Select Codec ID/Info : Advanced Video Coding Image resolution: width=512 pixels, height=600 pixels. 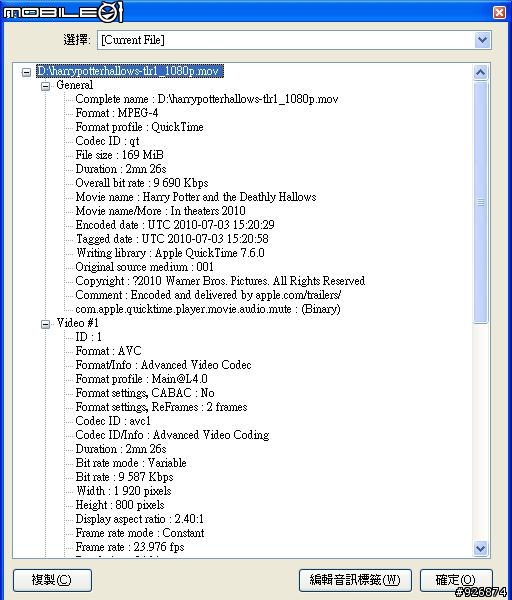pos(172,435)
